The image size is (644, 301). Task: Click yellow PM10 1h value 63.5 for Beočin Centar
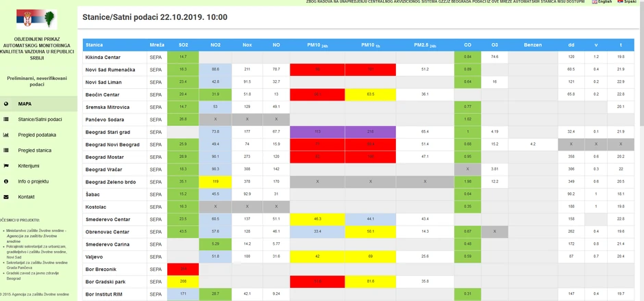click(x=371, y=94)
